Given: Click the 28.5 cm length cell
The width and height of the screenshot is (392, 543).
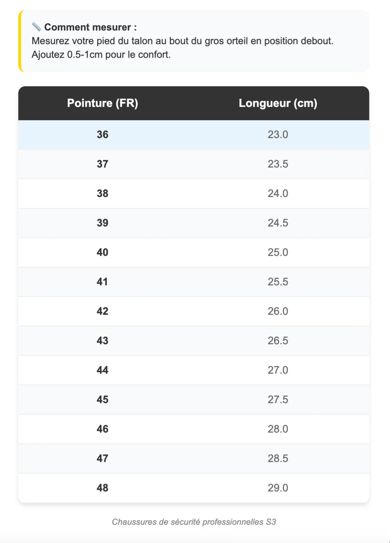Looking at the screenshot, I should pyautogui.click(x=278, y=458).
